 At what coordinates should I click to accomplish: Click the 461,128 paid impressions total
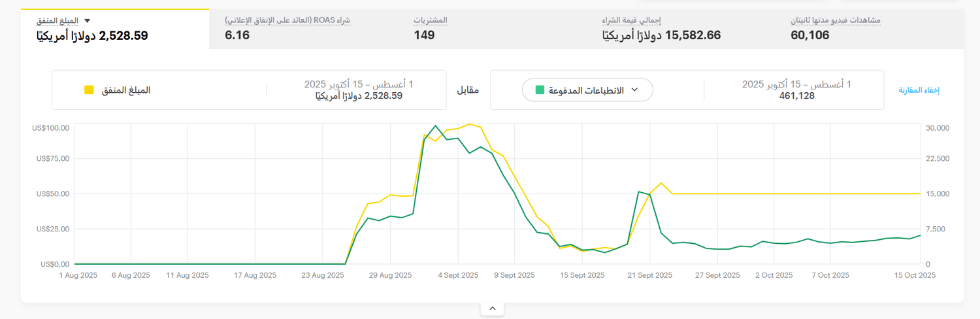(x=796, y=96)
